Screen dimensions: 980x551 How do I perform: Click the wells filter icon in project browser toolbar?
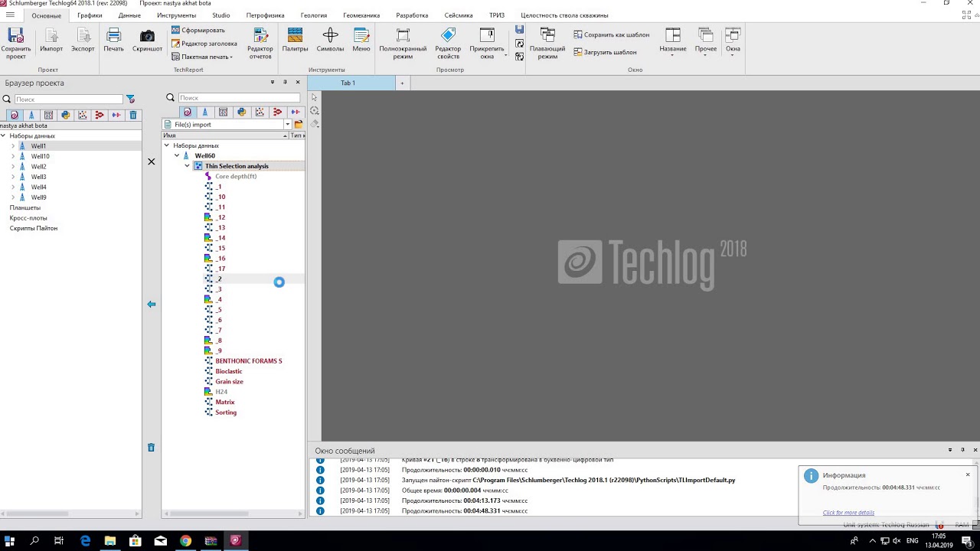[31, 115]
